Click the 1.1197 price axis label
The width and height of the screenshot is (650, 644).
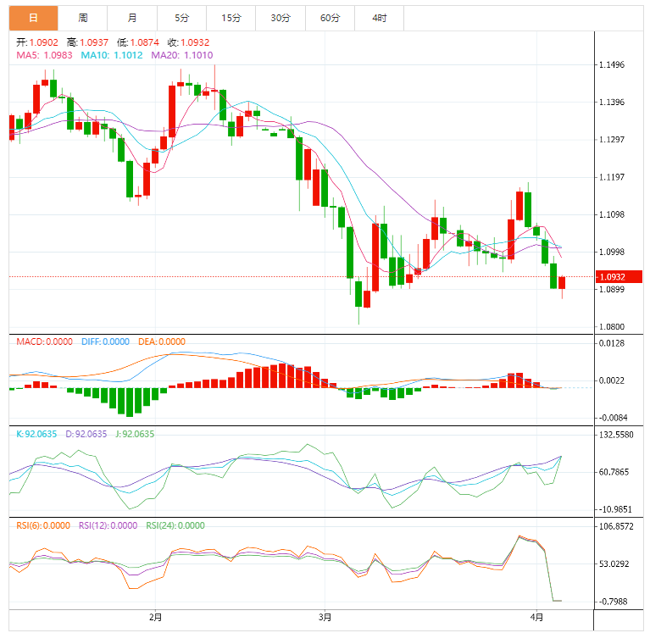pos(612,177)
